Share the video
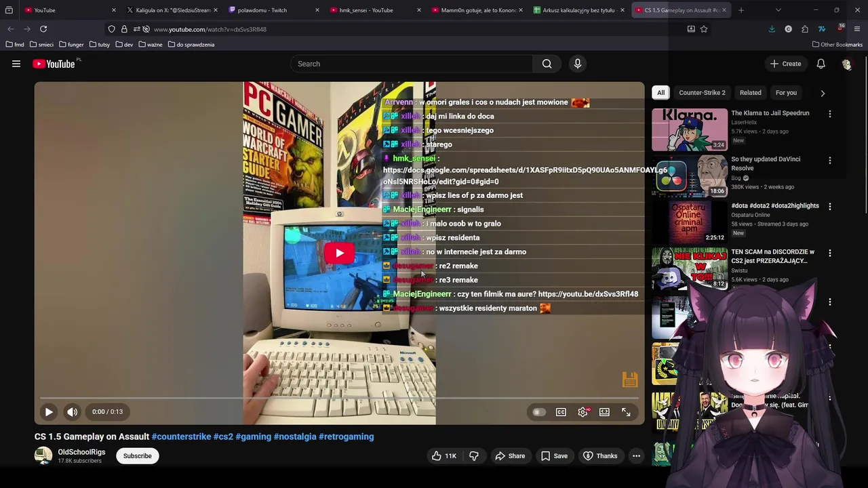The image size is (868, 488). tap(510, 456)
